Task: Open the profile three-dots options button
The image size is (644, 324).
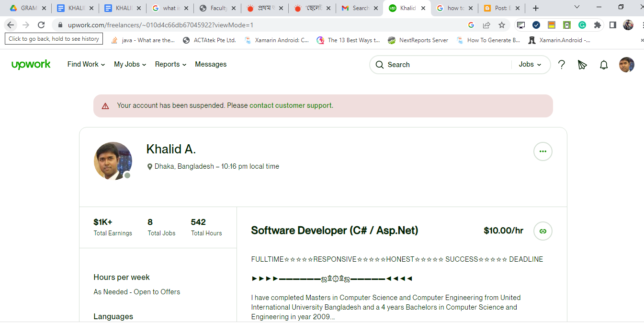Action: click(x=542, y=151)
